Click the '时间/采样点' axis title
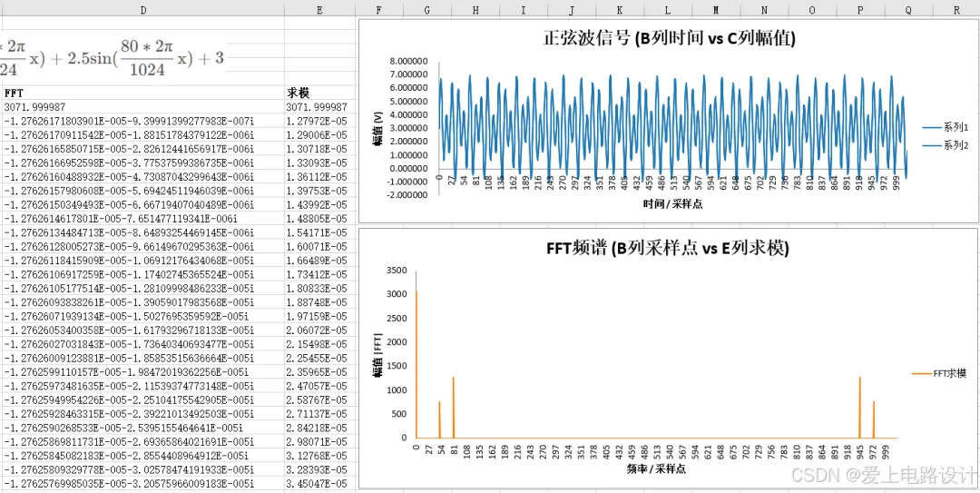This screenshot has height=493, width=980. (x=672, y=204)
